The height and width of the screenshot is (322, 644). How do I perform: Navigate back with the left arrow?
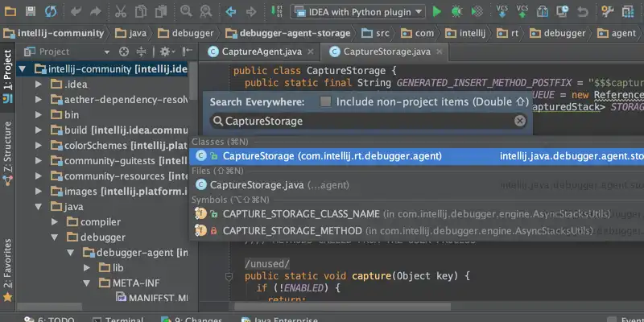[x=230, y=11]
